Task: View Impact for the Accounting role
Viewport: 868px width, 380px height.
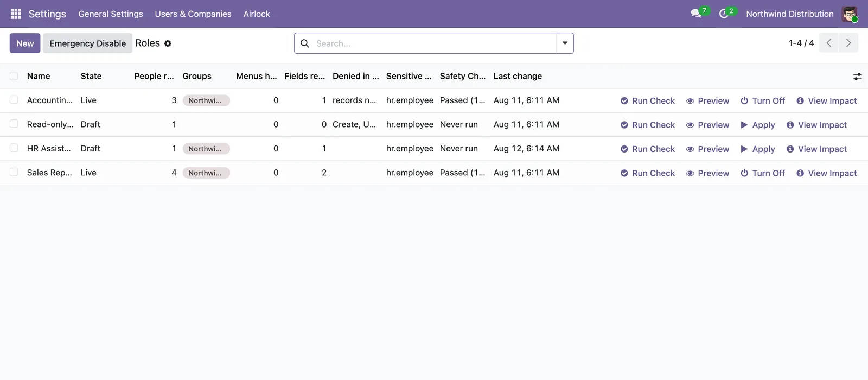Action: pyautogui.click(x=827, y=100)
